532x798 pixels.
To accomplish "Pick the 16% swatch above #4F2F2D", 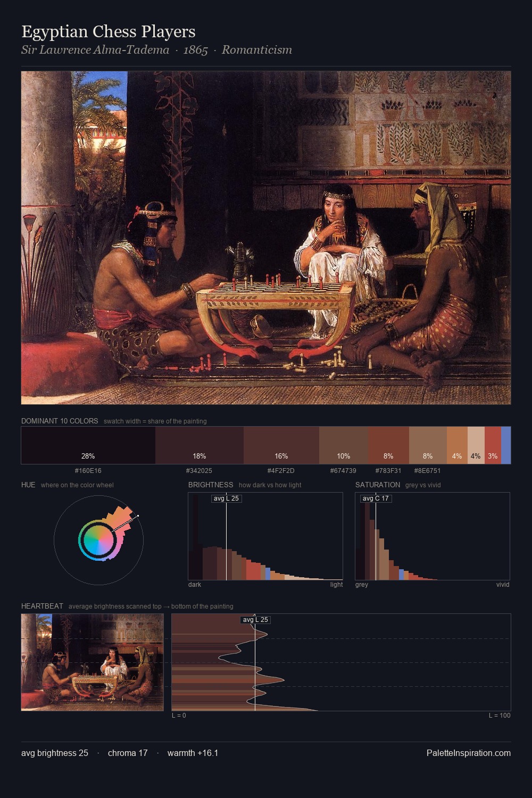I will click(281, 445).
